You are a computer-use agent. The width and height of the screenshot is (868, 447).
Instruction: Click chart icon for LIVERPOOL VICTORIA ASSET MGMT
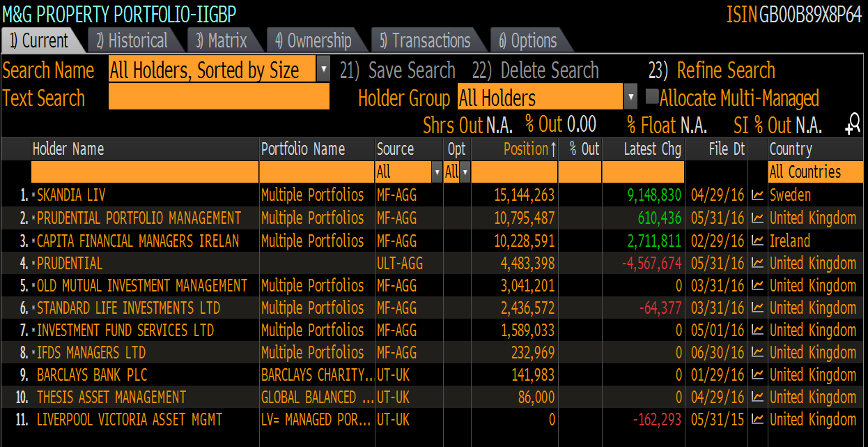tap(758, 419)
